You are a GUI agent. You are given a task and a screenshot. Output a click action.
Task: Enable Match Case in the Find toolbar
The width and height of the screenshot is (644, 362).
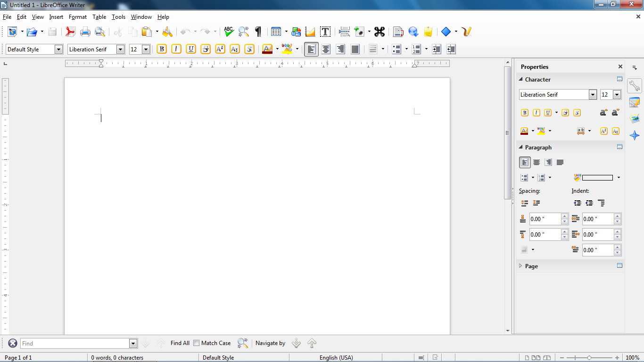[x=196, y=343]
